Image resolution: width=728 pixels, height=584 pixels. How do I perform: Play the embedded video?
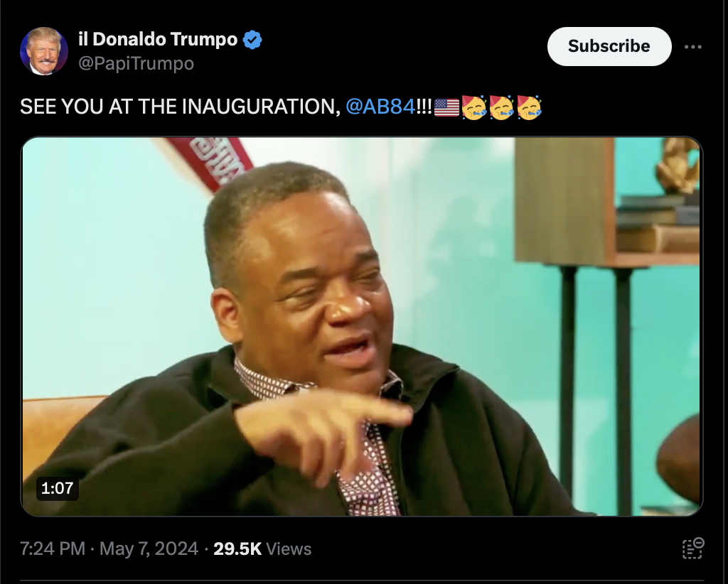(361, 326)
